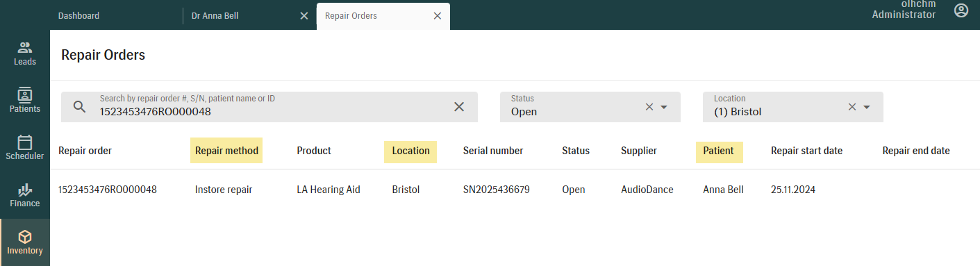
Task: Clear the Location filter selection
Action: point(852,107)
